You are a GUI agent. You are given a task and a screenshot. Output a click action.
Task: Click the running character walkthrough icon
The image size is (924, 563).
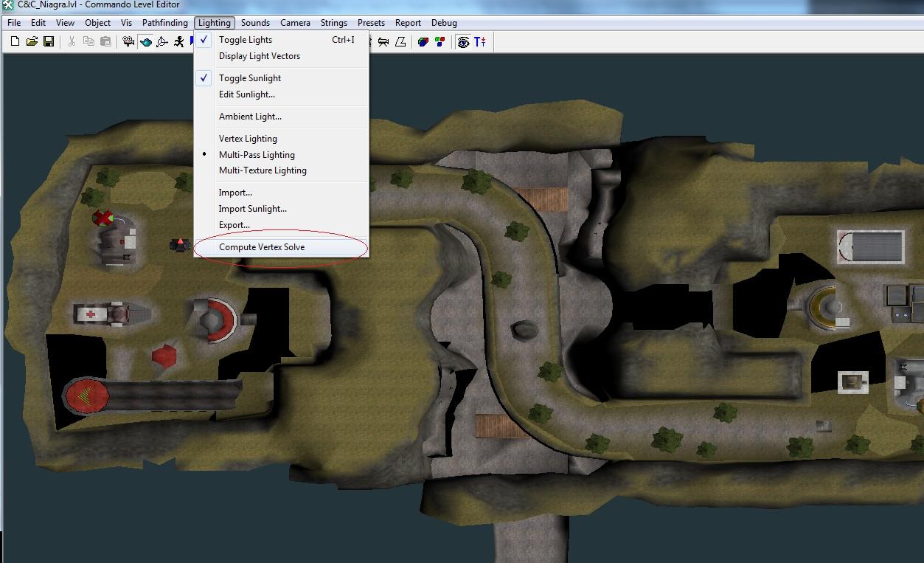click(179, 42)
